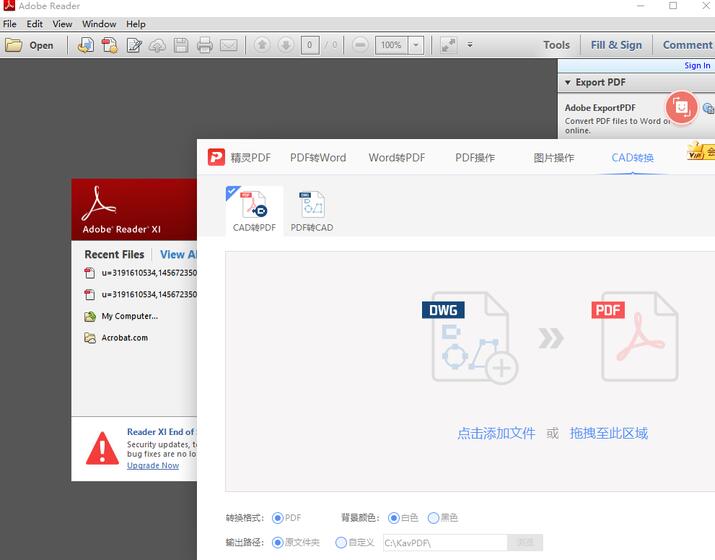Click the zoom out minus button
715x560 pixels.
360,45
